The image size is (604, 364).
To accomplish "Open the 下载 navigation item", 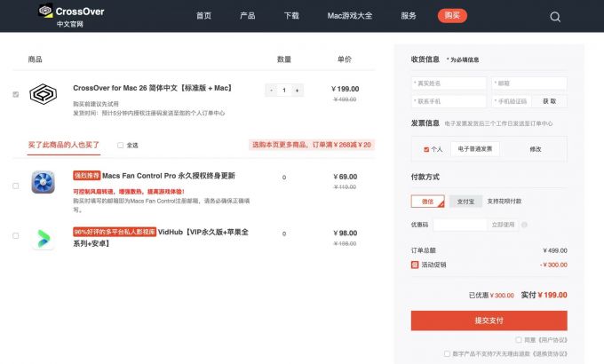I will (x=291, y=16).
